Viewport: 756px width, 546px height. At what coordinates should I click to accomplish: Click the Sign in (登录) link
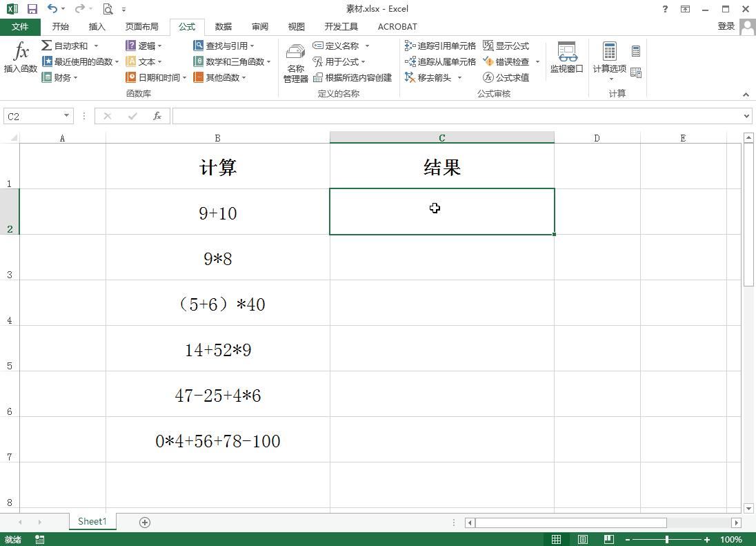tap(726, 26)
